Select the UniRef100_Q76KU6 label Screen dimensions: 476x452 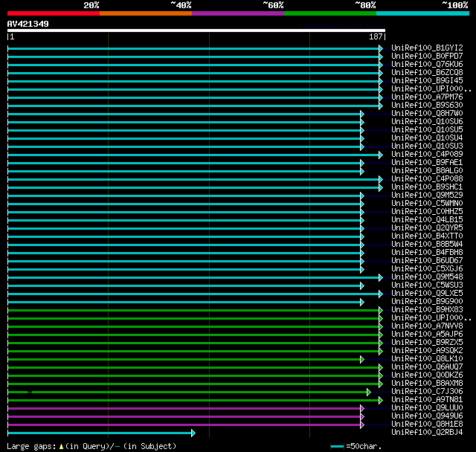(x=427, y=65)
